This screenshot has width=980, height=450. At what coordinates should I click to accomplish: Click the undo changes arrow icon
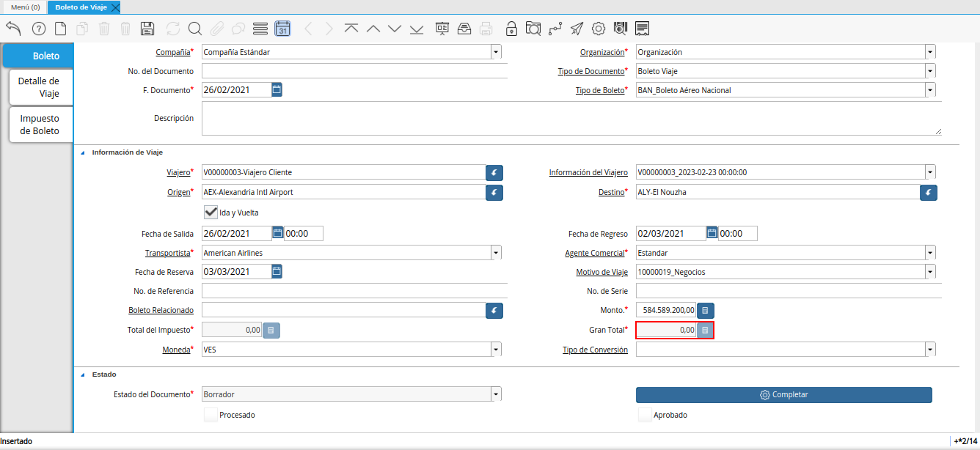coord(13,29)
